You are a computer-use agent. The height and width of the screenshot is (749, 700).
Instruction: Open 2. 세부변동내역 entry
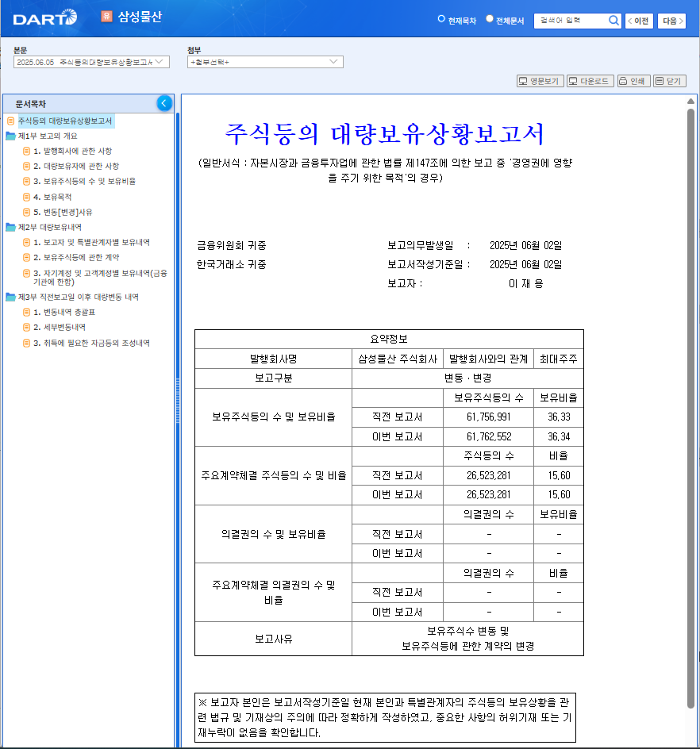click(x=60, y=327)
